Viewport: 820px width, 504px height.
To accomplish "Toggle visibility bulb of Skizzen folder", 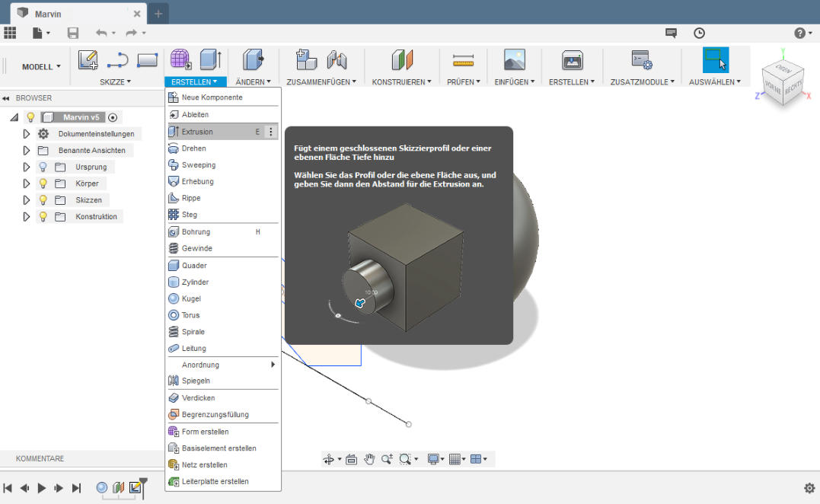I will tap(43, 200).
